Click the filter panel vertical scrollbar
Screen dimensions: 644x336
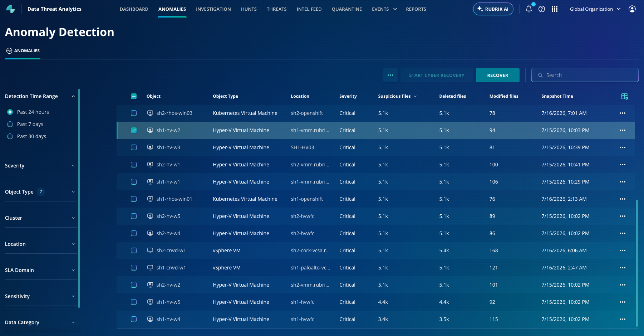79,198
